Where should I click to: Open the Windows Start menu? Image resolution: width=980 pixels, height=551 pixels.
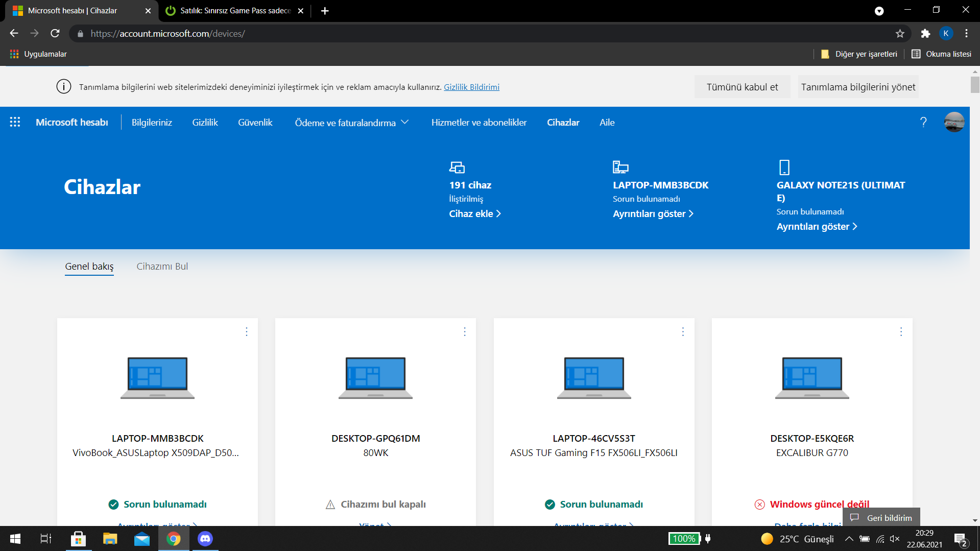[x=15, y=539]
